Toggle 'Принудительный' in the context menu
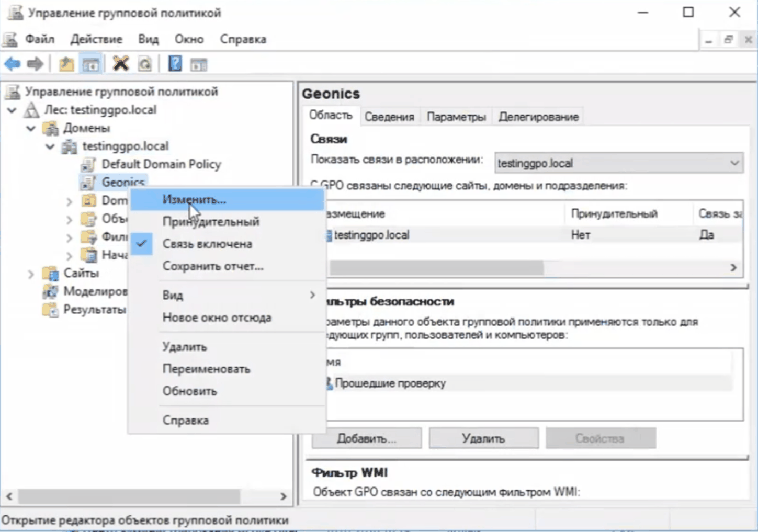Viewport: 758px width, 532px height. (210, 222)
